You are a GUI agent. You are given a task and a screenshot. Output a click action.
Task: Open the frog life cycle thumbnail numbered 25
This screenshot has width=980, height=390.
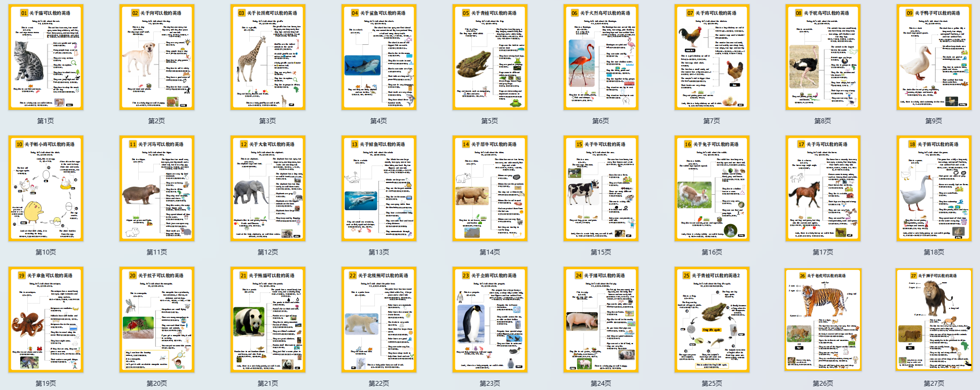712,320
